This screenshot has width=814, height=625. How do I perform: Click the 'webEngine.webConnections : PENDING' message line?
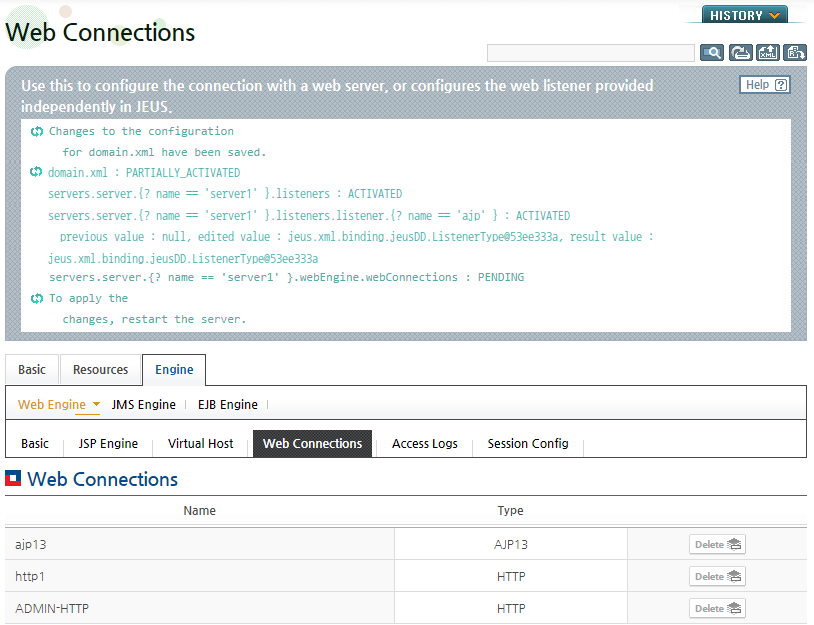pos(287,277)
